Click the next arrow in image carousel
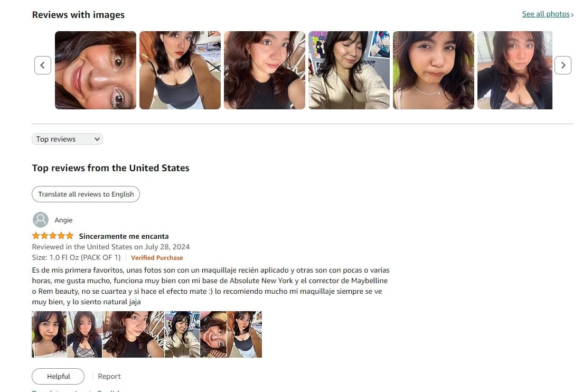The height and width of the screenshot is (392, 582). point(562,66)
